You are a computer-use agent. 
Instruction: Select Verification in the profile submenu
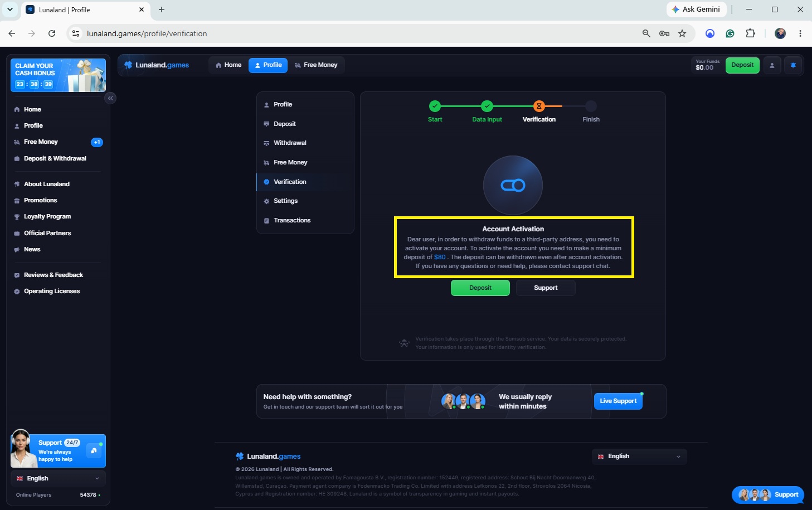click(305, 182)
